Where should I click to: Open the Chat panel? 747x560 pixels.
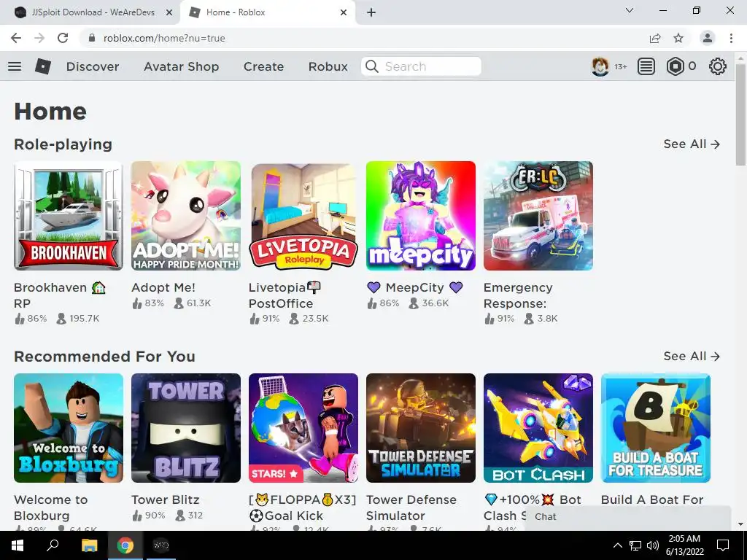click(x=628, y=517)
